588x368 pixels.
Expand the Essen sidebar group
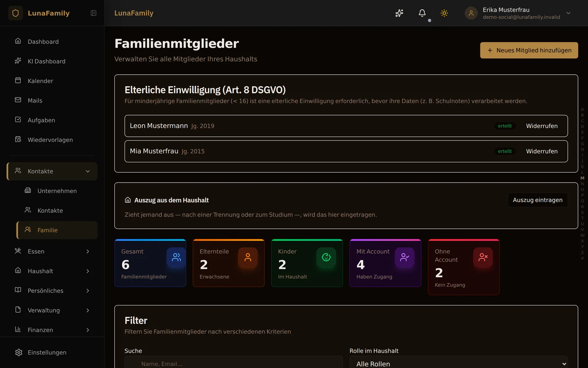[x=52, y=251]
